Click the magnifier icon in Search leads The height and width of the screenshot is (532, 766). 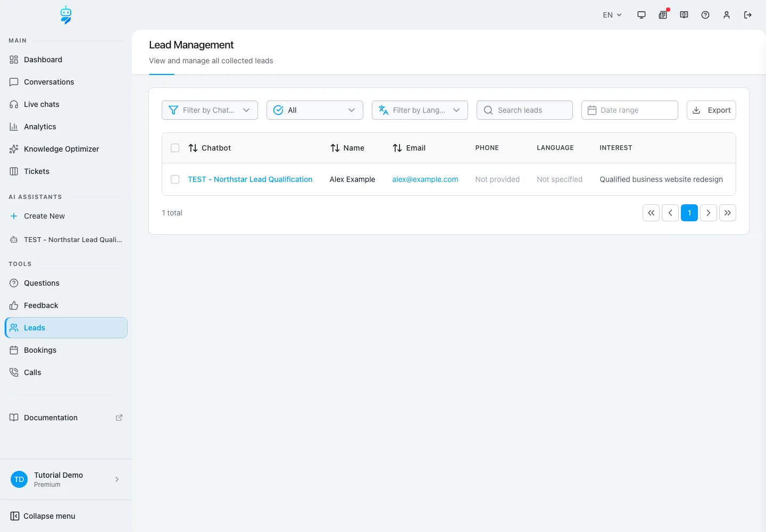point(488,110)
